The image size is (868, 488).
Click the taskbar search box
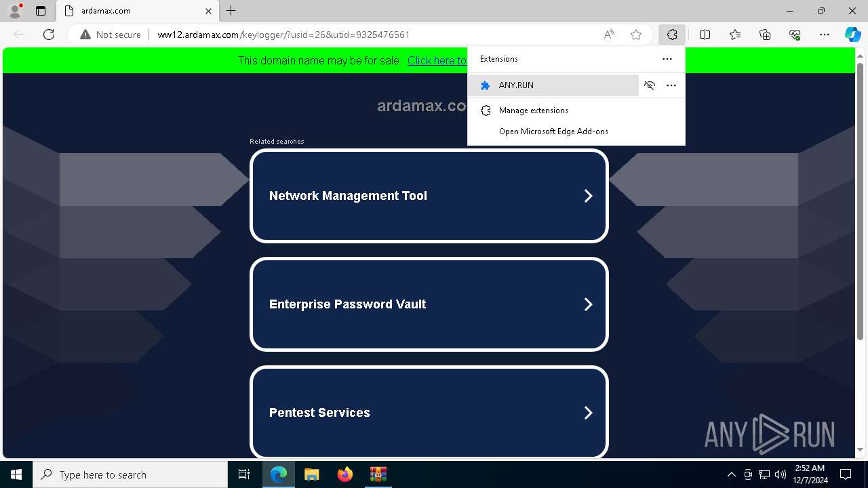tap(130, 474)
